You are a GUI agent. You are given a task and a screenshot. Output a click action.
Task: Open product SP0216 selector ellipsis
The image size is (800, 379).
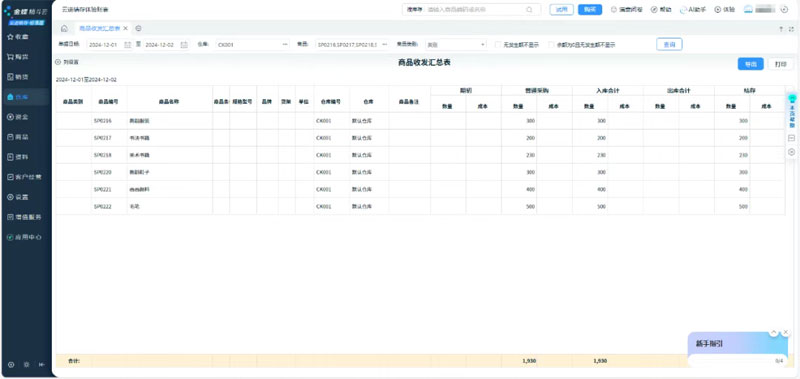(x=384, y=45)
